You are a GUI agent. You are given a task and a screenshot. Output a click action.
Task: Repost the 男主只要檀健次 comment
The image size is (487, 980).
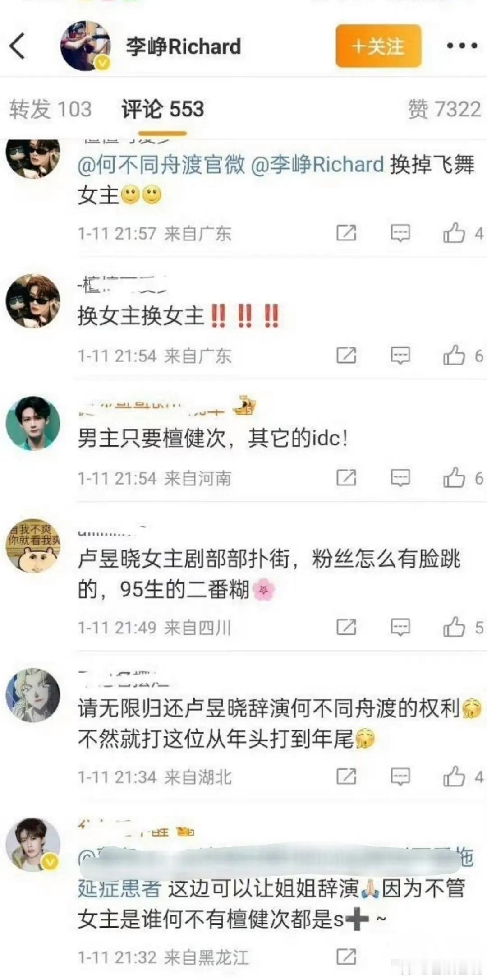click(346, 478)
